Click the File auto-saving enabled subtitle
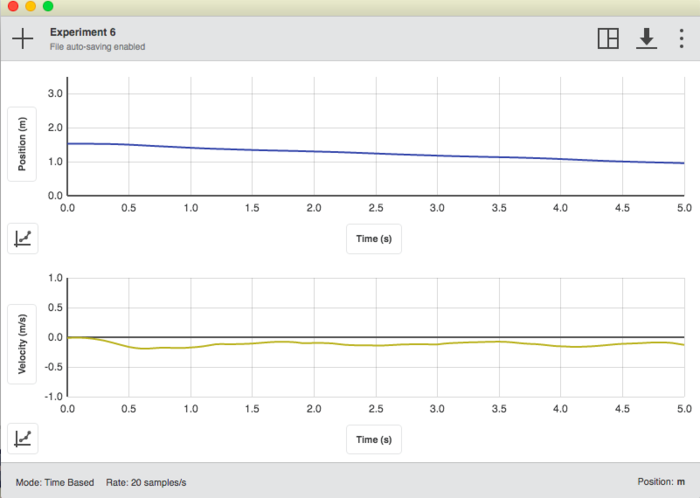Image resolution: width=700 pixels, height=498 pixels. (x=98, y=47)
